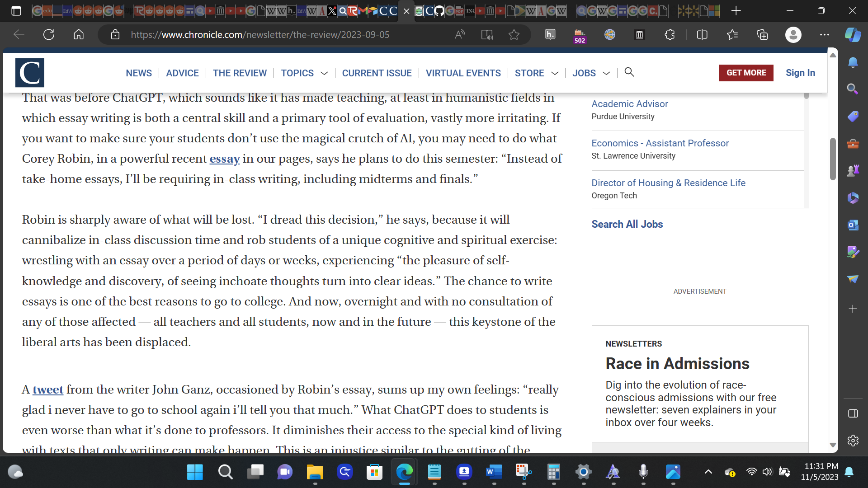
Task: Open Edge Collections button
Action: [x=762, y=35]
